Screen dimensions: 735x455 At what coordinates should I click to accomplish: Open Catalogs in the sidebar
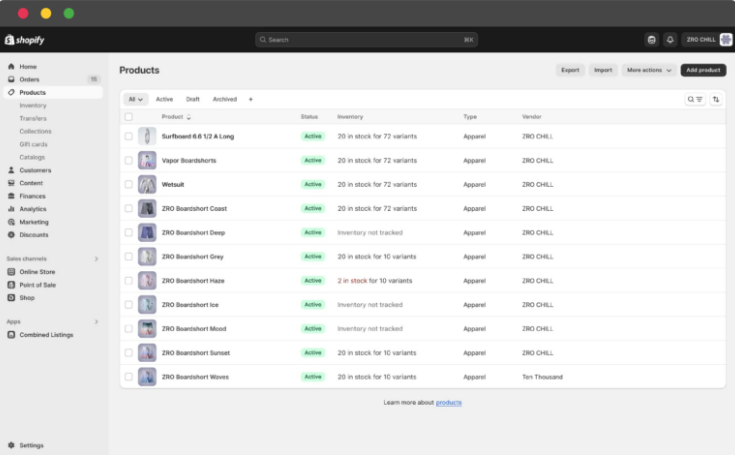click(32, 157)
